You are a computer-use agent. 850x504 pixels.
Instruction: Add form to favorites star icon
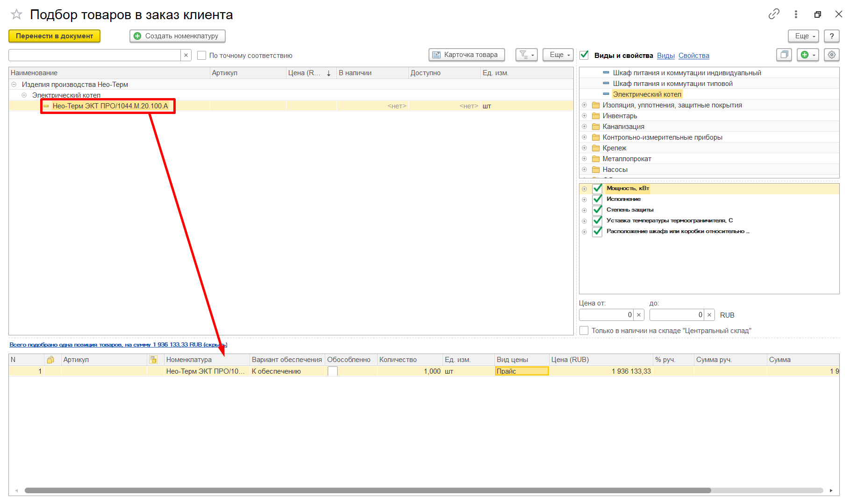point(16,14)
